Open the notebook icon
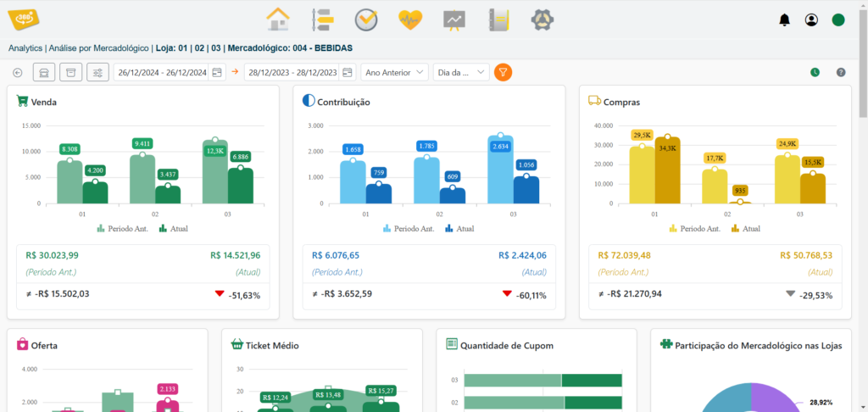The height and width of the screenshot is (412, 868). click(x=498, y=20)
